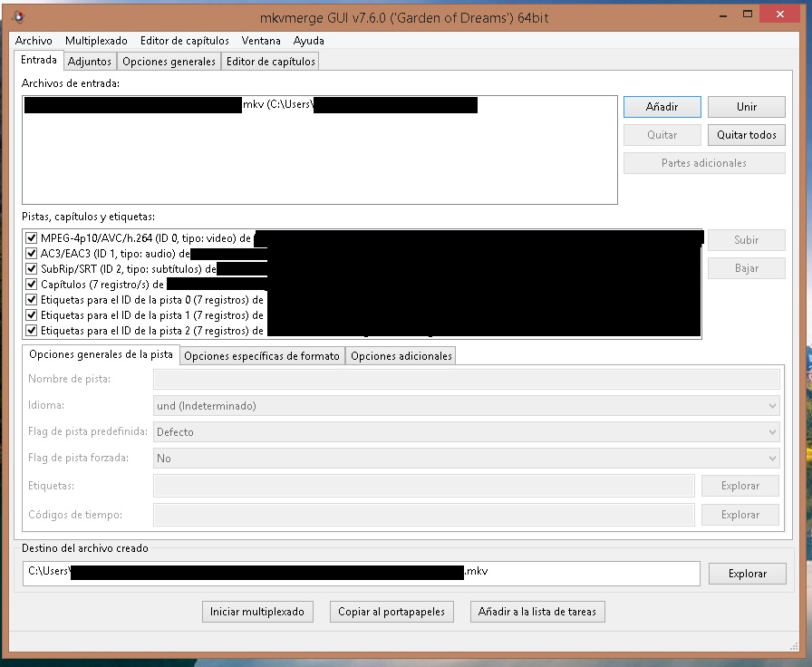Uncheck the MPEG-4p10/AVC/h.264 video track
Screen dimensions: 812x667
[x=31, y=237]
